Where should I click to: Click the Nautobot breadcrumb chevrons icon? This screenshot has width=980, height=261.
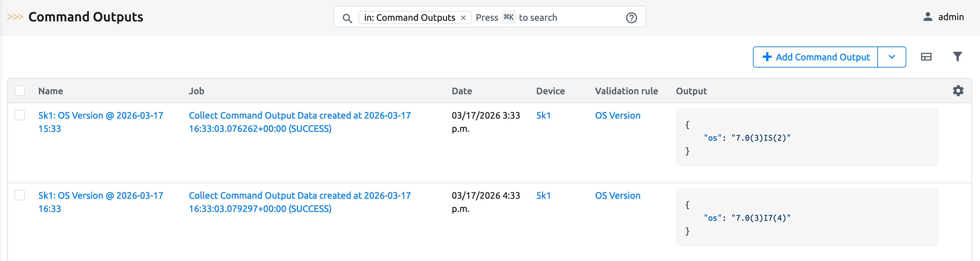pos(14,17)
